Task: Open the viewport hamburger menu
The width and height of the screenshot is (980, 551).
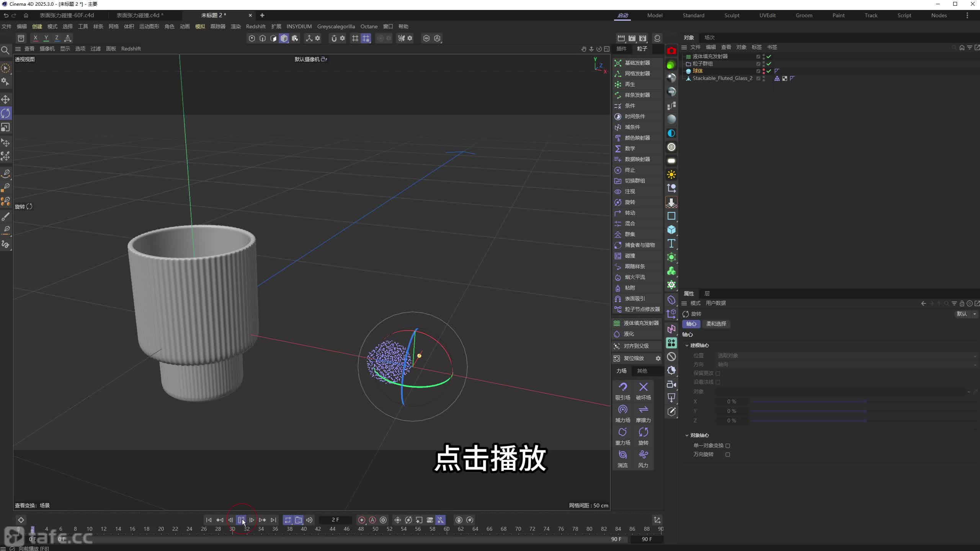Action: pyautogui.click(x=18, y=49)
